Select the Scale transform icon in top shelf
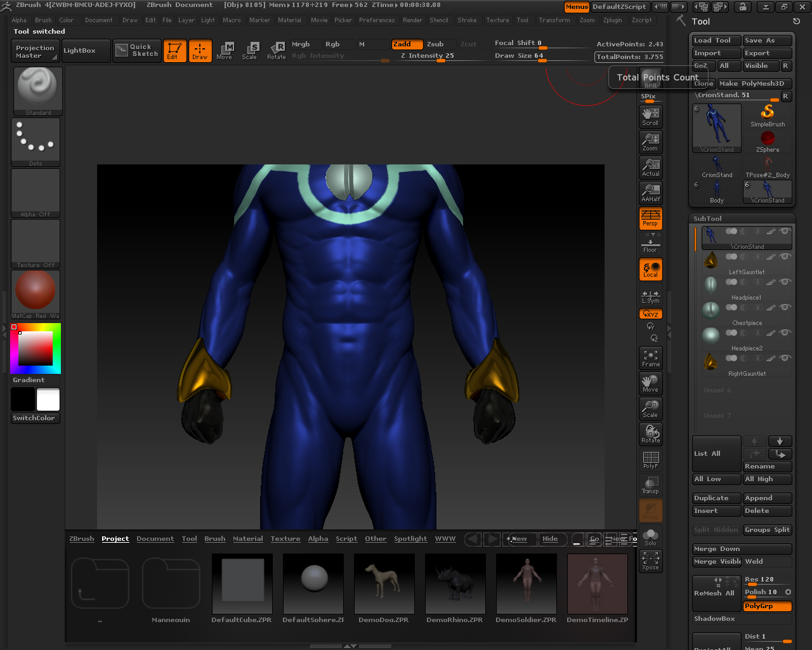The width and height of the screenshot is (812, 650). coord(250,51)
